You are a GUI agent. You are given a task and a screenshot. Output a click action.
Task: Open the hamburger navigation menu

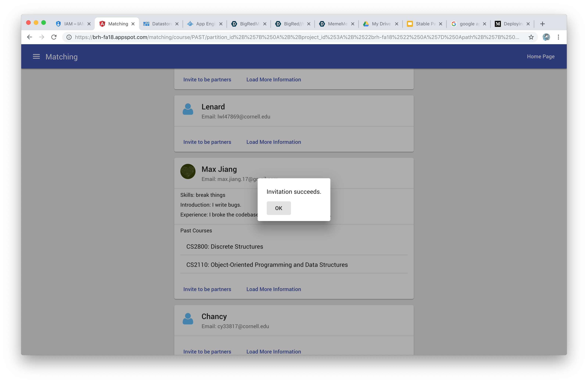(36, 57)
